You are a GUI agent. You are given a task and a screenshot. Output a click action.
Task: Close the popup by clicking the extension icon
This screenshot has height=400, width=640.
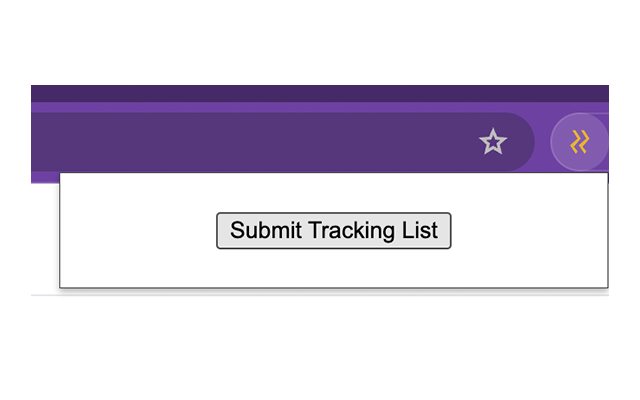coord(579,142)
